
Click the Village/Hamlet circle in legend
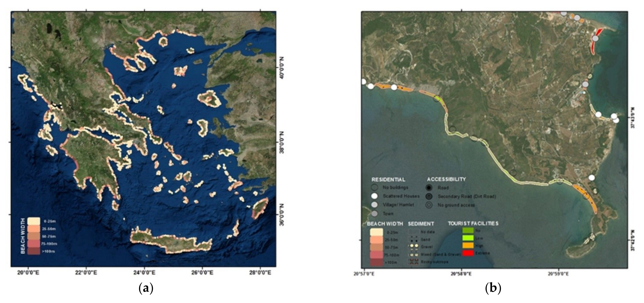tap(374, 205)
